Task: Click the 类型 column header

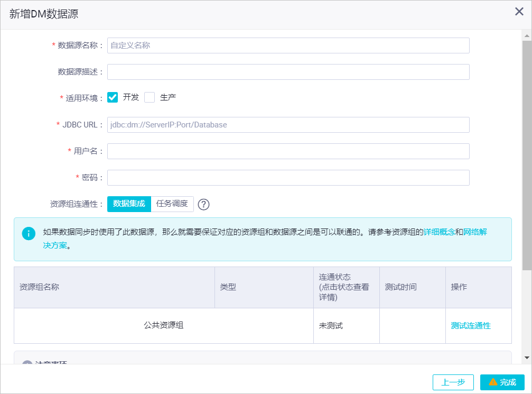Action: tap(264, 287)
